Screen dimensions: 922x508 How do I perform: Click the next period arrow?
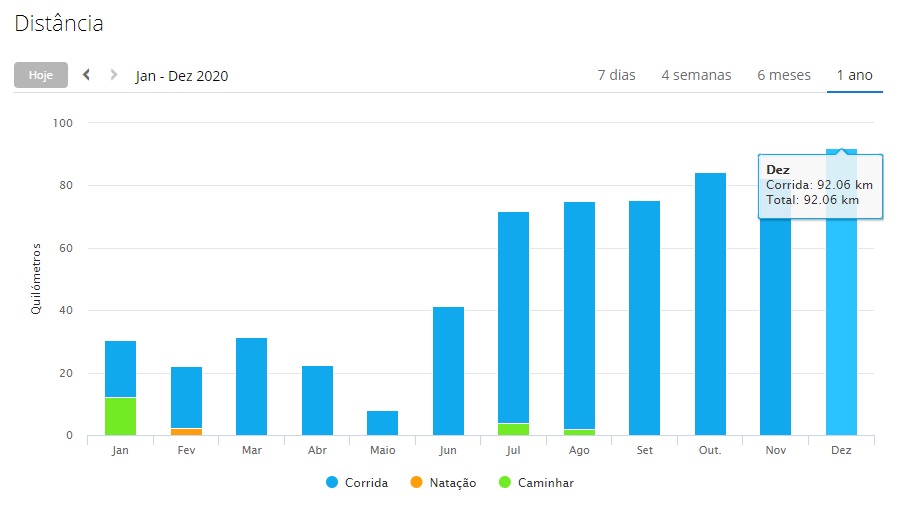pos(113,75)
